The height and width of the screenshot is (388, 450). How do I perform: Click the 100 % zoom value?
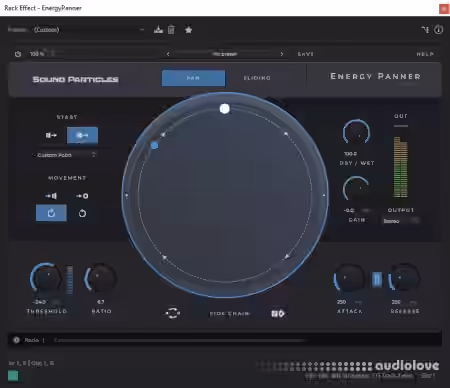[37, 54]
